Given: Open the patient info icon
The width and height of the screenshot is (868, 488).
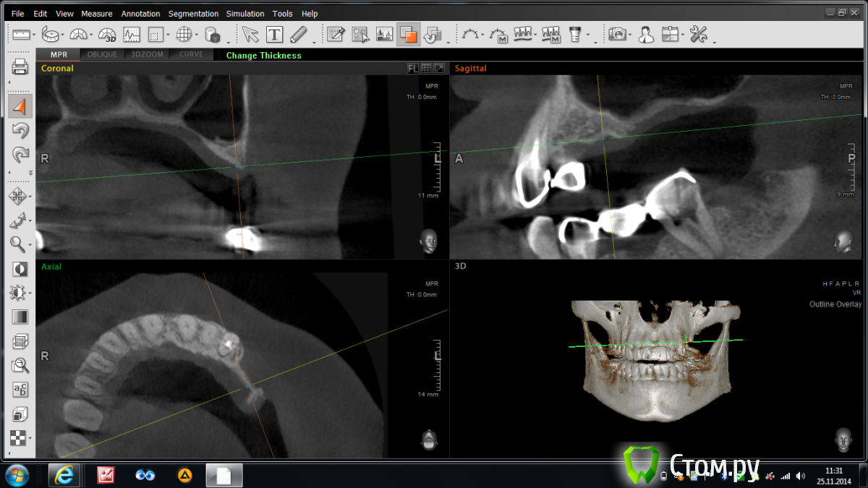Looking at the screenshot, I should pyautogui.click(x=646, y=34).
